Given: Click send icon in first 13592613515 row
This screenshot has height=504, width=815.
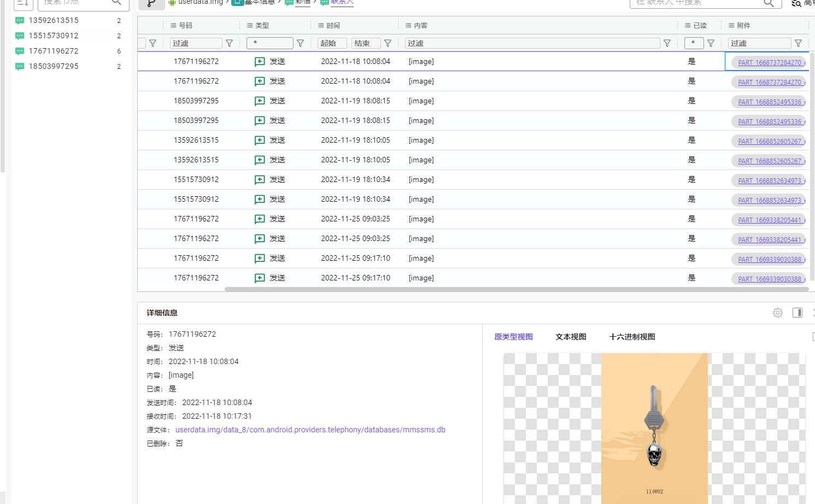Looking at the screenshot, I should (x=260, y=140).
